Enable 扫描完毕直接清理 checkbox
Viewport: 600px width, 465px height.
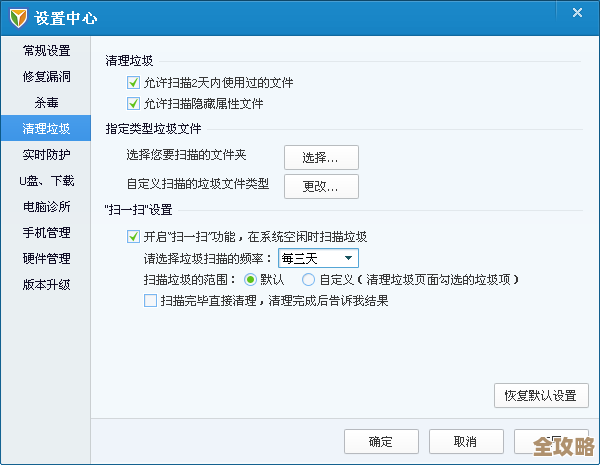point(151,300)
